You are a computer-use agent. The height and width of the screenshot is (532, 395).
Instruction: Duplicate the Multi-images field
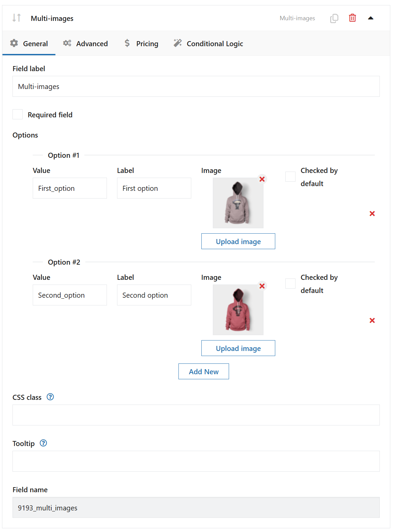[x=334, y=18]
